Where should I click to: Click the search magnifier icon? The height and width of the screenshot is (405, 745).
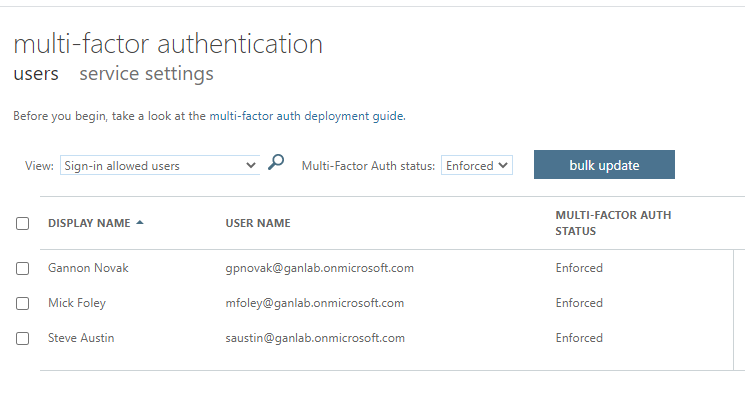pyautogui.click(x=277, y=164)
